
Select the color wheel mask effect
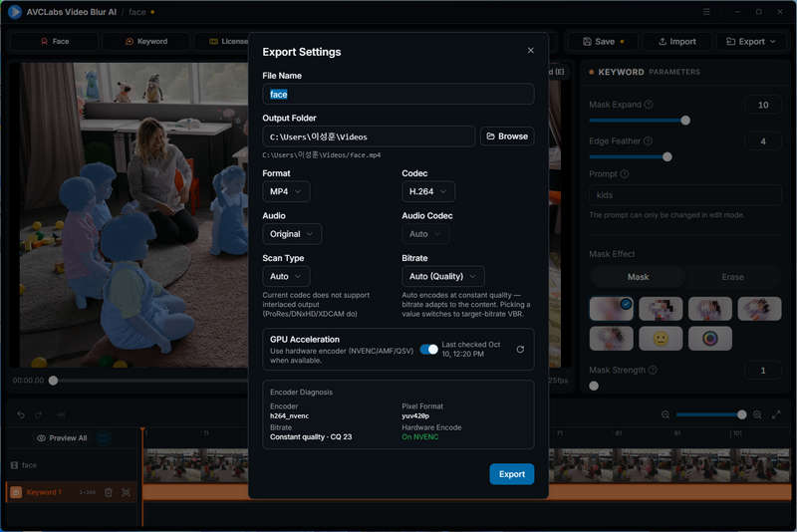[x=709, y=339]
